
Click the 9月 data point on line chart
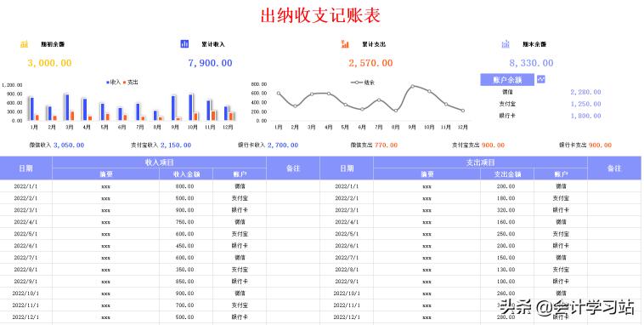412,86
